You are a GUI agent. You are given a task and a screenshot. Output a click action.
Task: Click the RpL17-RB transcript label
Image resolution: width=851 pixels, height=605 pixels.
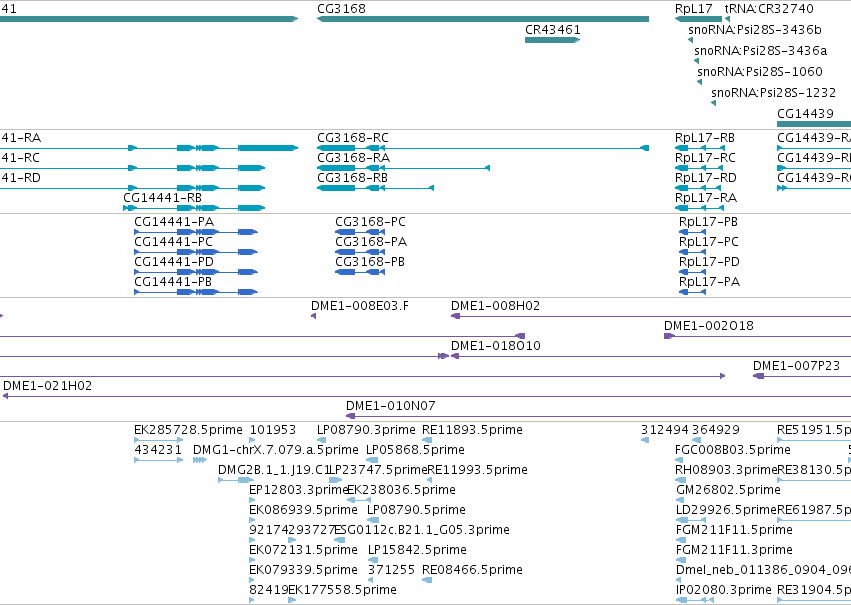pyautogui.click(x=704, y=138)
